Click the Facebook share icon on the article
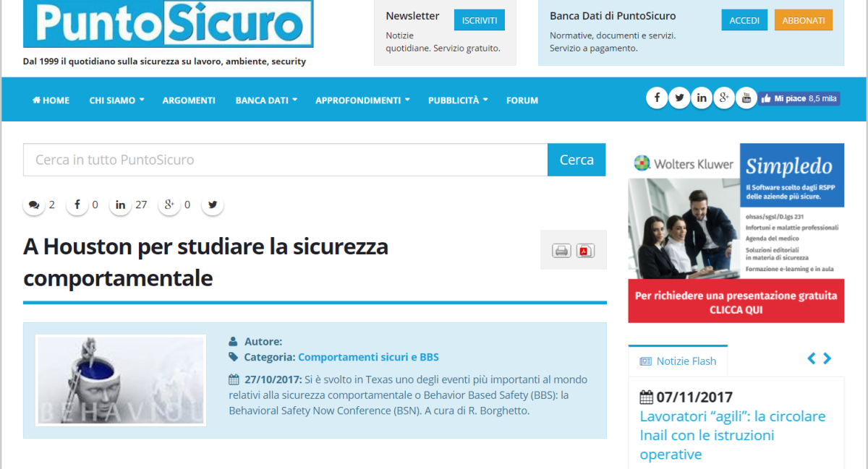Screen dimensions: 868x469 77,205
